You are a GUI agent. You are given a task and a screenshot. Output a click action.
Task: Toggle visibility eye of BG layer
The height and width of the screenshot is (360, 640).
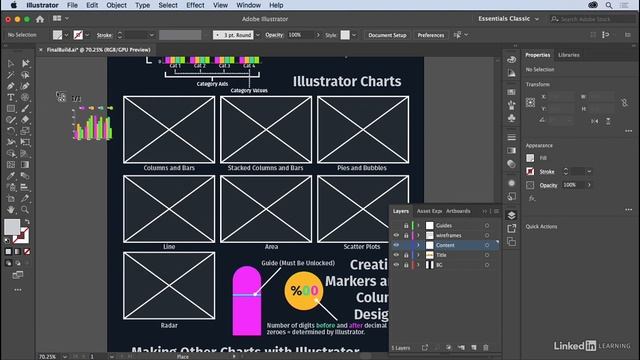coord(396,264)
